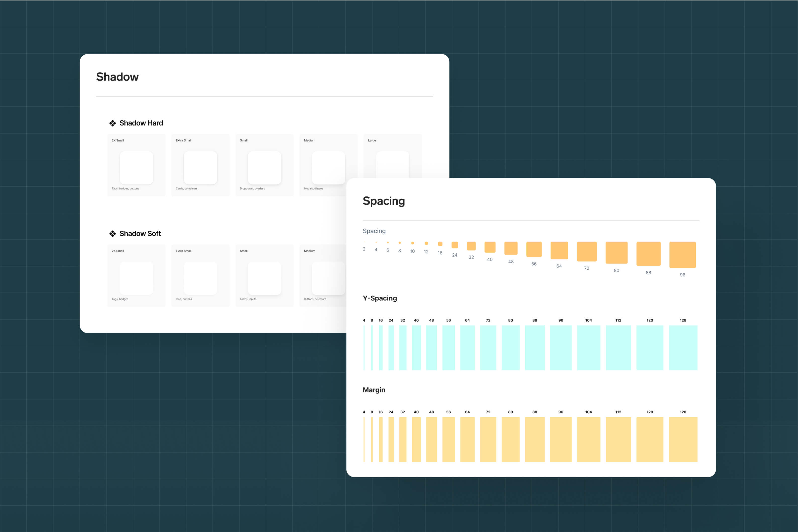Viewport: 798px width, 532px height.
Task: Click the "96" label under the orange squares
Action: (683, 275)
